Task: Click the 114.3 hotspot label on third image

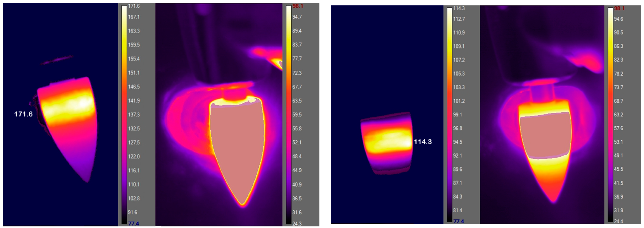Action: point(422,142)
